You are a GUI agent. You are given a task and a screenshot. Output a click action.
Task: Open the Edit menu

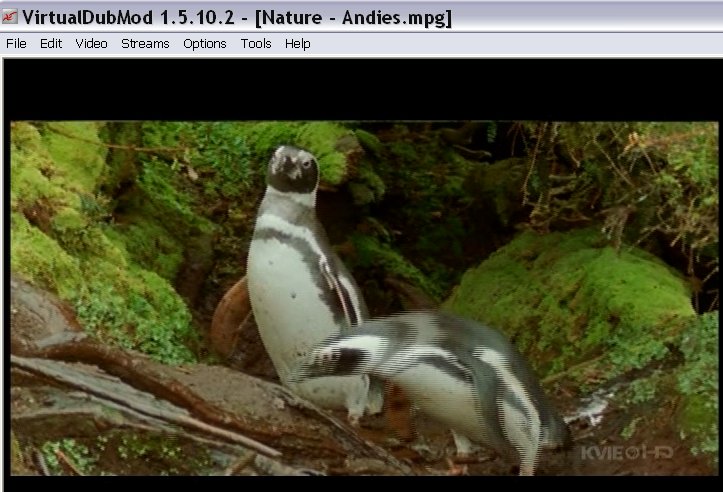pos(51,44)
